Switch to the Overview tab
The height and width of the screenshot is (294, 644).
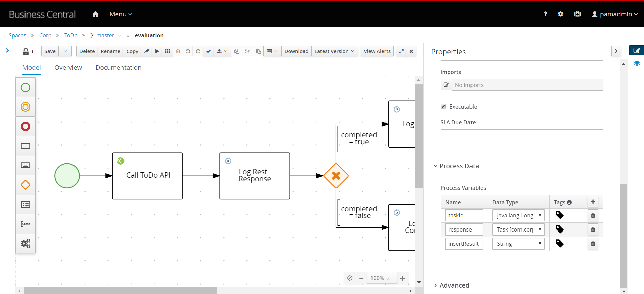[68, 68]
